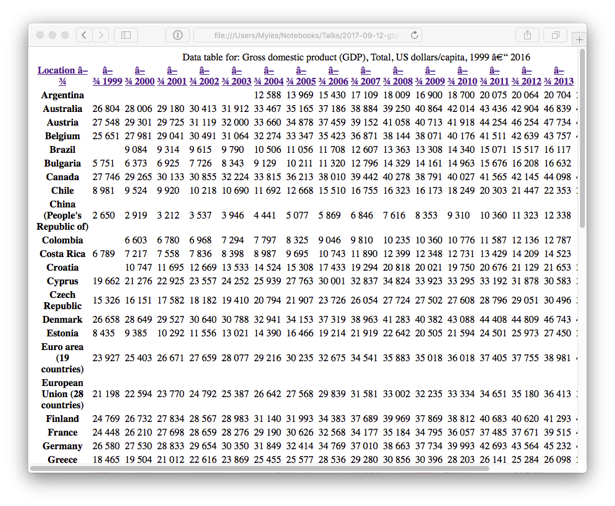Open a new tab with plus
Screen dimensions: 615x506
coord(579,40)
